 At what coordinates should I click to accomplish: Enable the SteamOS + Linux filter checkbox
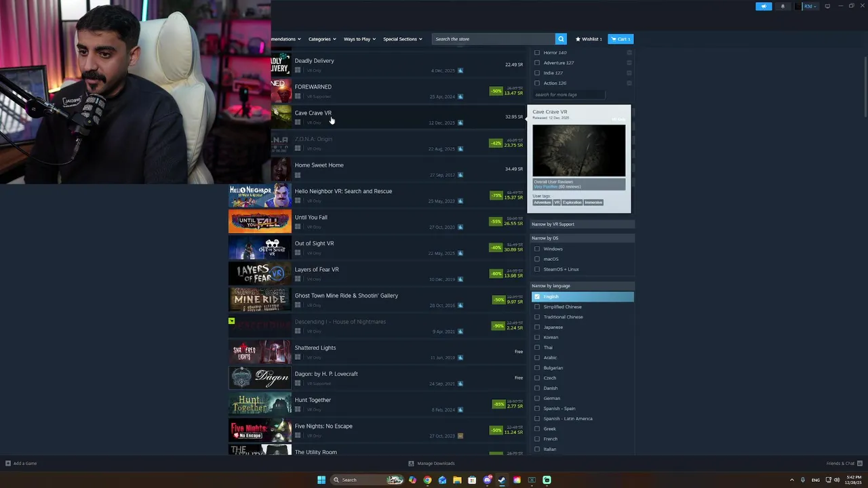[537, 269]
